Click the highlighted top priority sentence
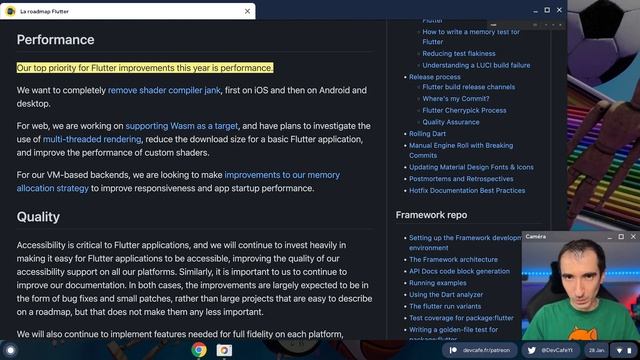The width and height of the screenshot is (640, 360). click(145, 68)
